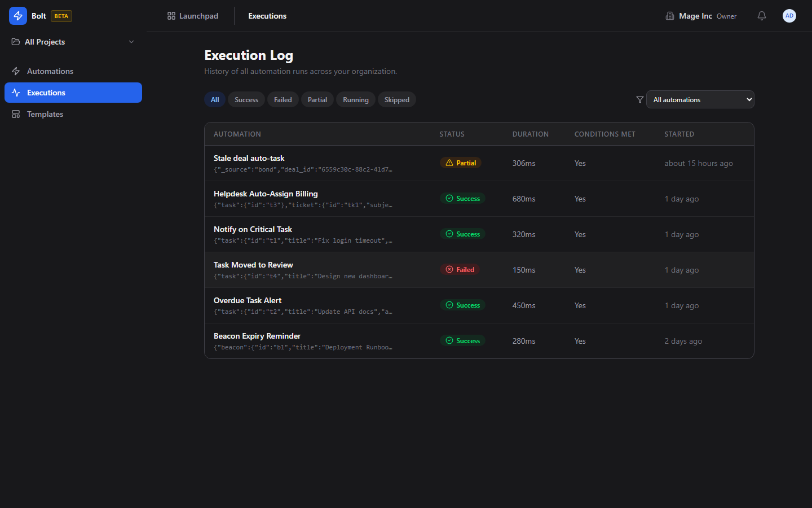Open the All automations dropdown
This screenshot has height=508, width=812.
point(700,100)
